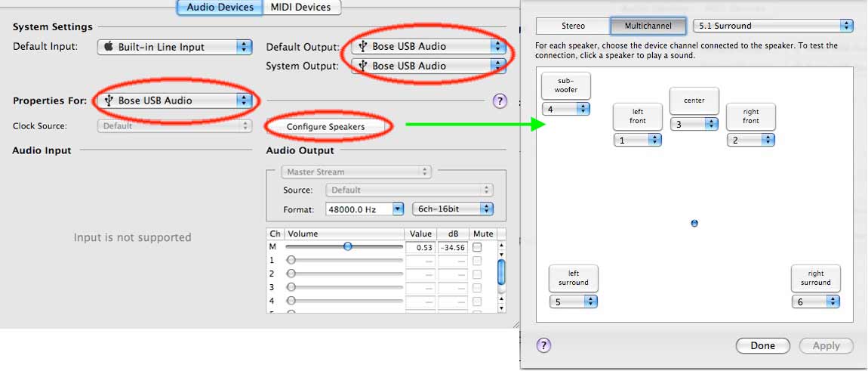Click the channel 1 volume slider
Screen dimensions: 868x371
pos(344,259)
